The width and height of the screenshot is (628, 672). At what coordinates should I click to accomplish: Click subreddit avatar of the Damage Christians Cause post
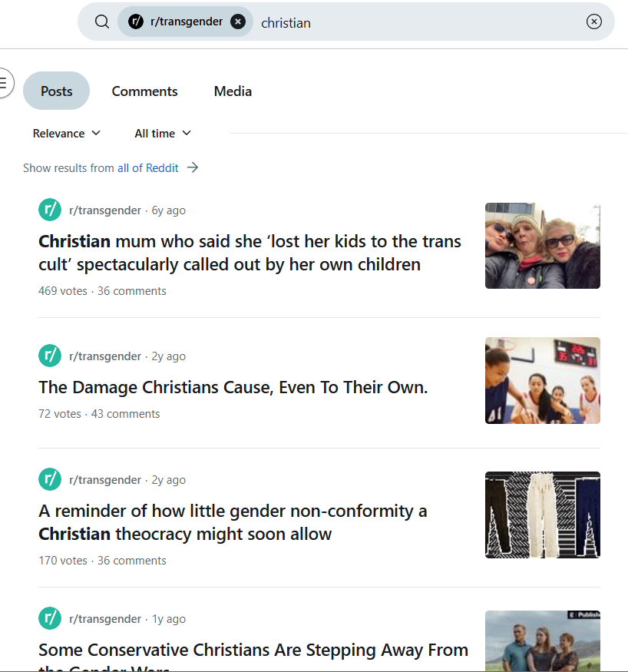(x=50, y=356)
